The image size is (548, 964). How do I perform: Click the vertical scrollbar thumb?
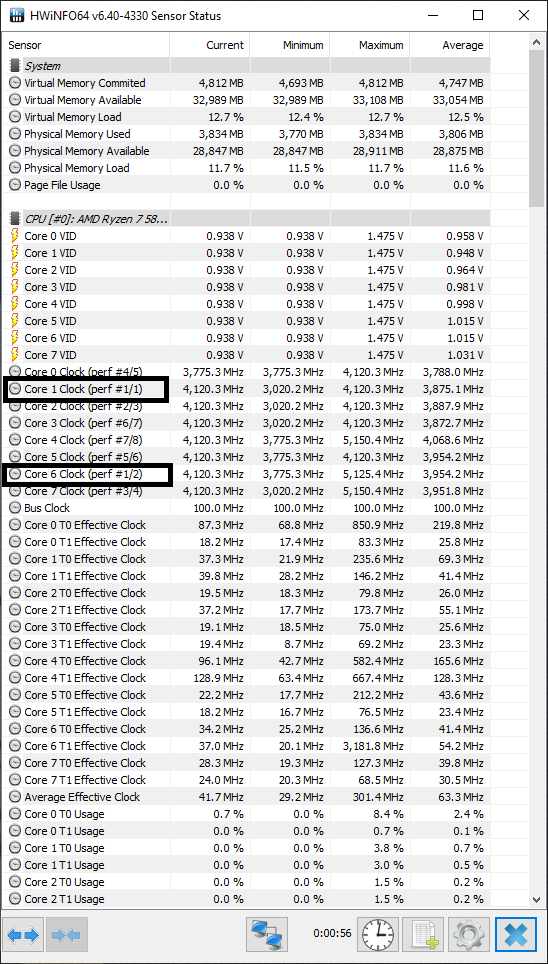pos(536,129)
